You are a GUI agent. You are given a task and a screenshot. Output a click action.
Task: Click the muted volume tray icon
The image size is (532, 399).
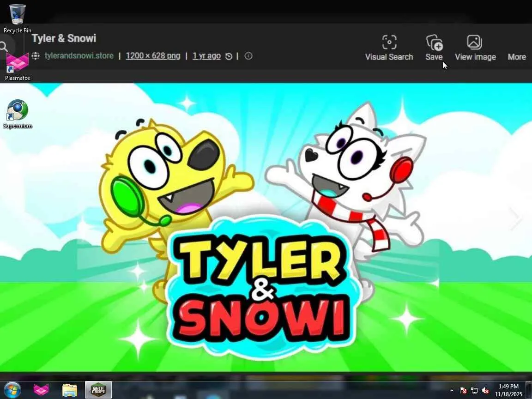(485, 391)
